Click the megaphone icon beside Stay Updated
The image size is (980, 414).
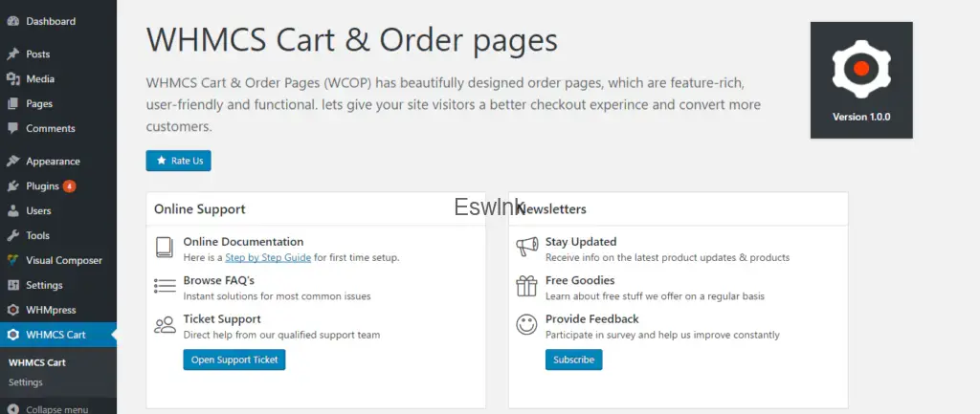526,248
